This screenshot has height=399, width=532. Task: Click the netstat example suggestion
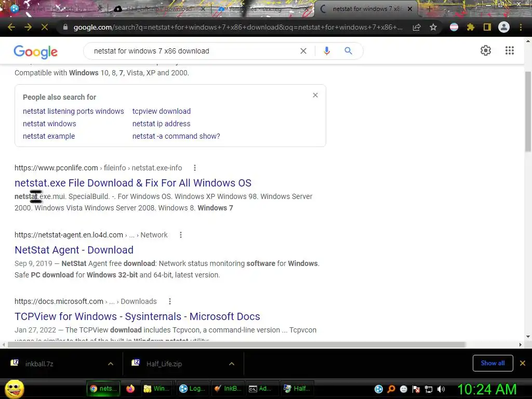(49, 136)
